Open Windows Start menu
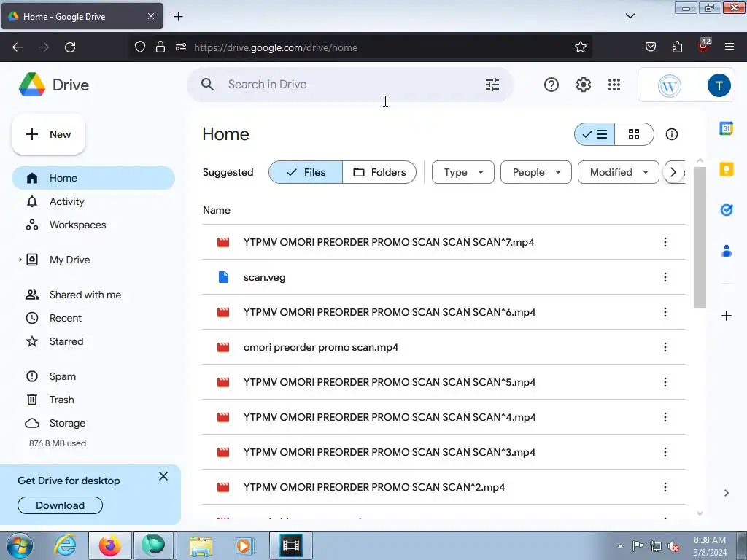This screenshot has width=747, height=560. (20, 545)
